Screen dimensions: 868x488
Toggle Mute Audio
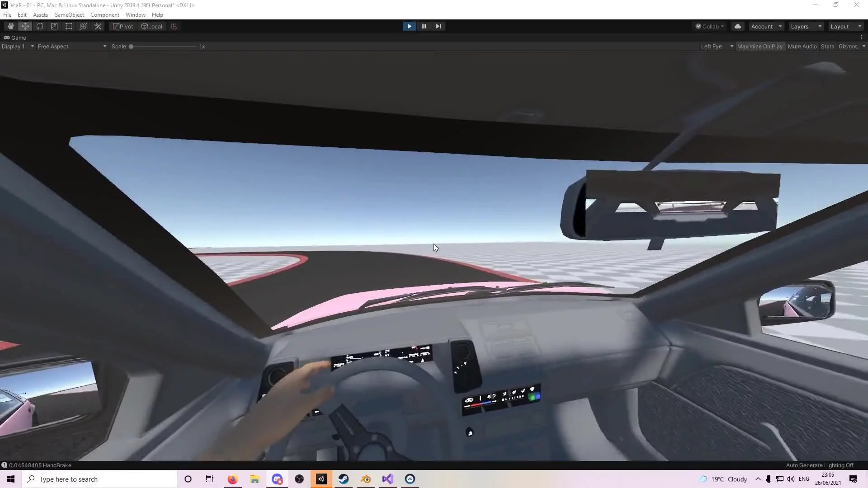tap(802, 47)
